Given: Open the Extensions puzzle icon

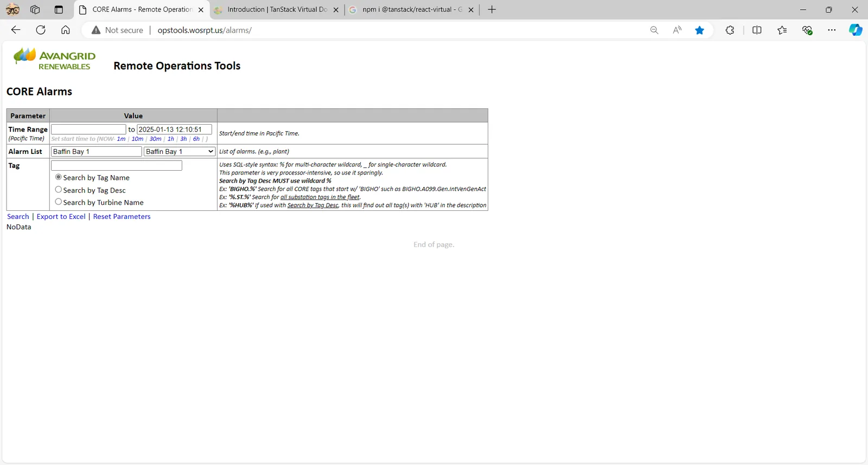Looking at the screenshot, I should tap(730, 30).
